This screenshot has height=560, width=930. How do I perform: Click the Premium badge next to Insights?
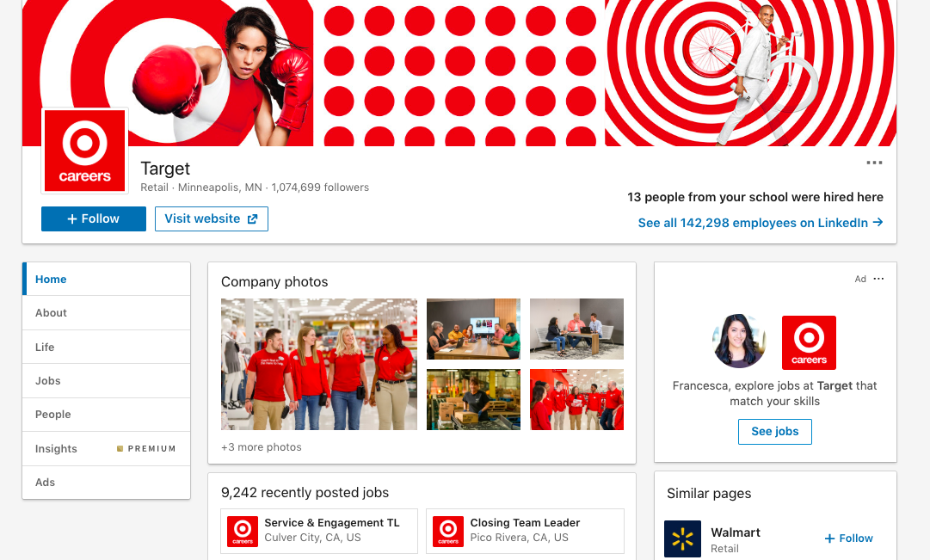[x=146, y=449]
